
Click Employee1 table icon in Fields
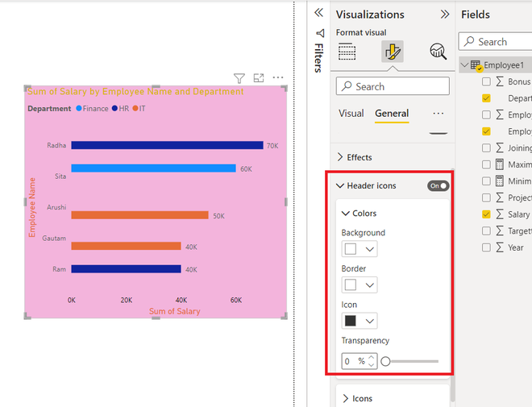tap(476, 65)
